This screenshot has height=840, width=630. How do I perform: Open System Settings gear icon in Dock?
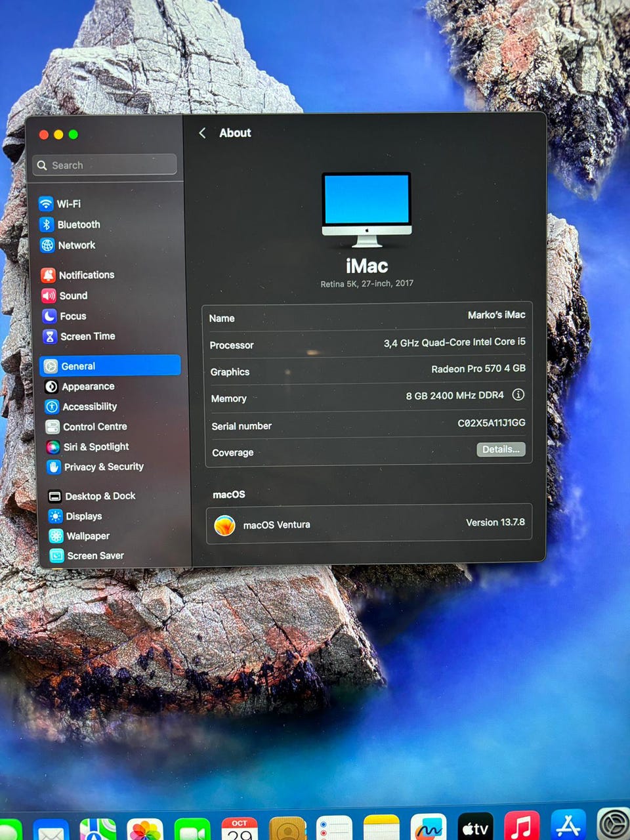614,824
